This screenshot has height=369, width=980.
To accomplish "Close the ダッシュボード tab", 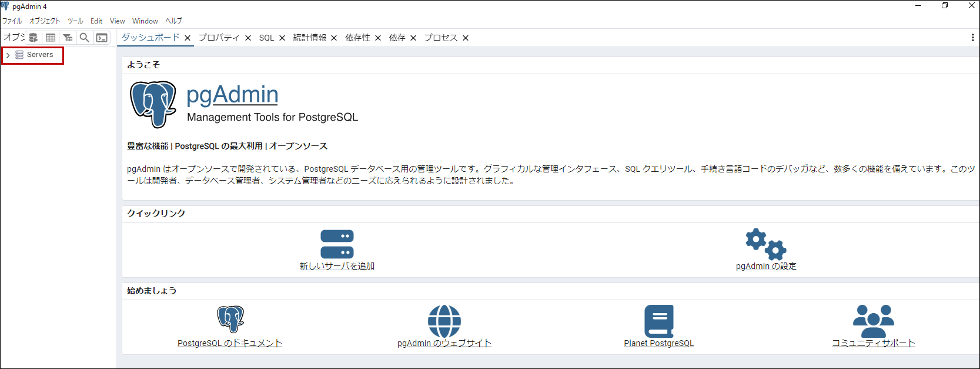I will pos(188,38).
